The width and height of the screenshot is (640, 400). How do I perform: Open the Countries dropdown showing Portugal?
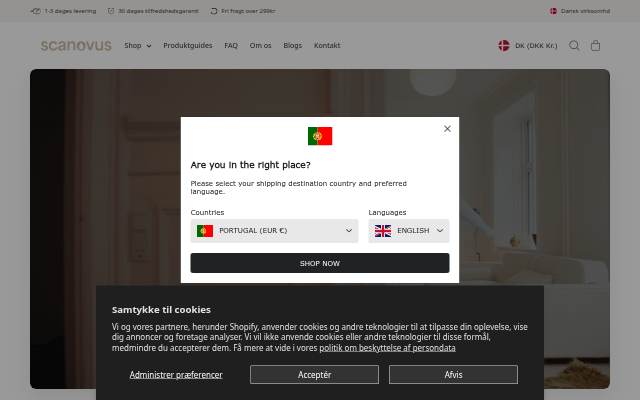point(274,231)
